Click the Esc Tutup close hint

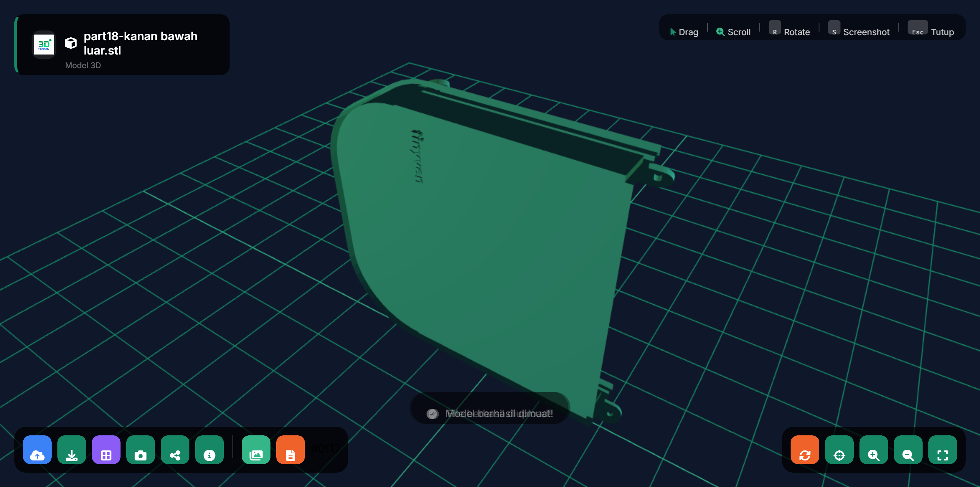[931, 30]
